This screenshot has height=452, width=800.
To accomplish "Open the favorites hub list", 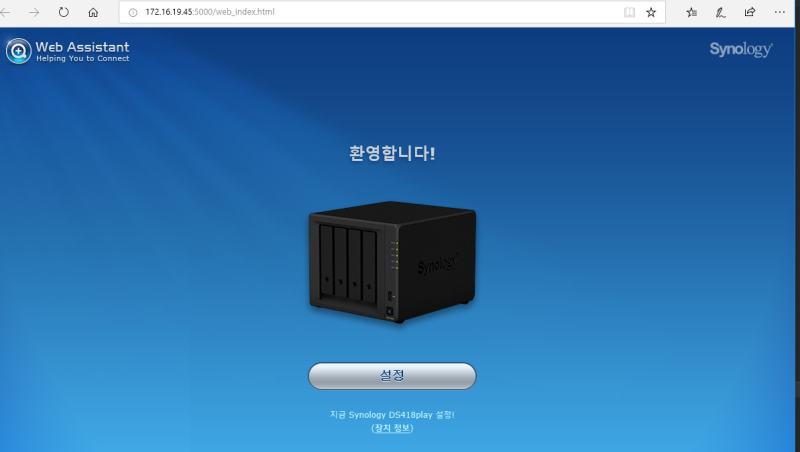I will 691,12.
